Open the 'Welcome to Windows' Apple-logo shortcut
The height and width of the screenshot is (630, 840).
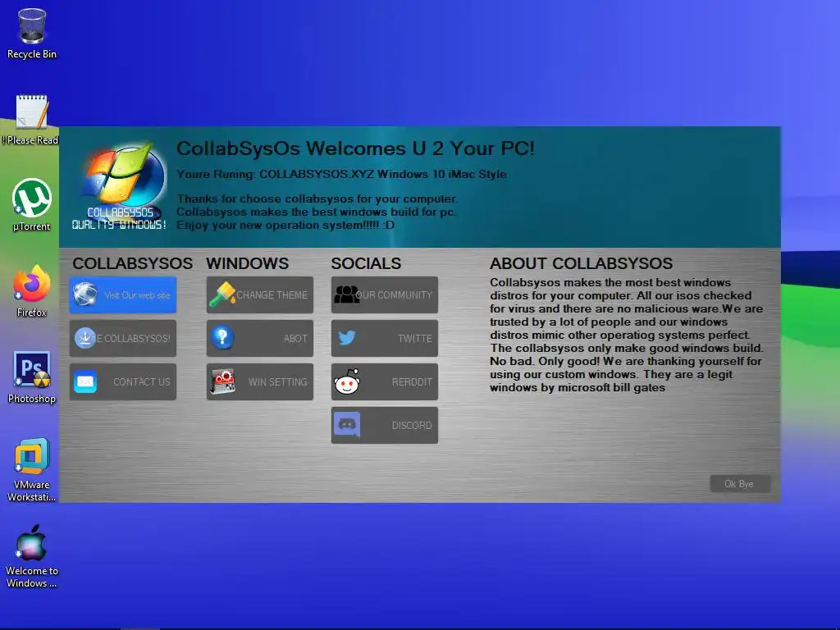click(x=32, y=556)
